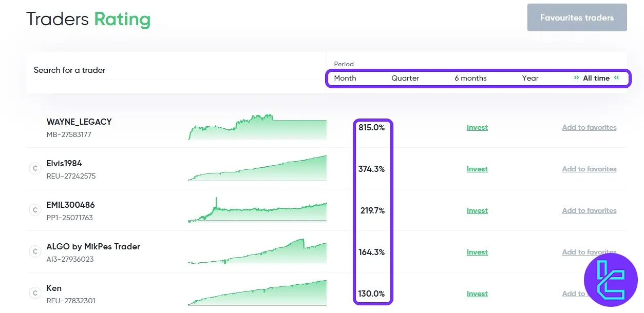The image size is (644, 313).
Task: Select the All time period
Action: (x=596, y=78)
